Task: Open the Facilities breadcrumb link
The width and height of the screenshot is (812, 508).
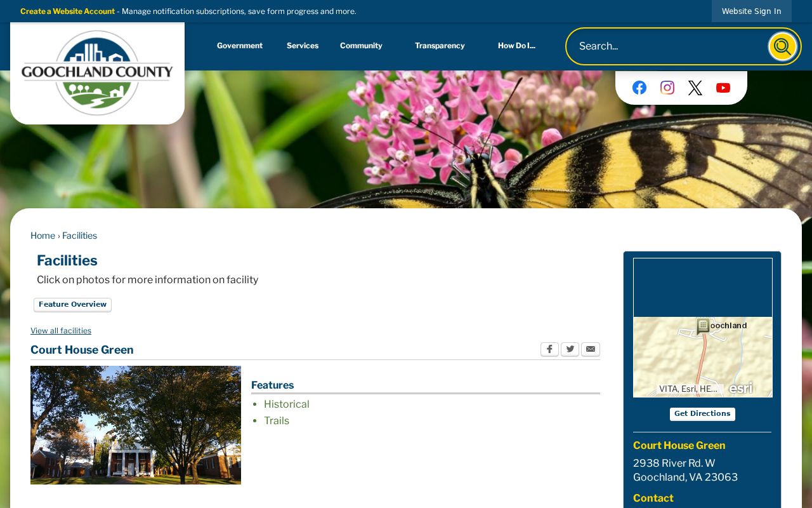Action: [x=79, y=236]
